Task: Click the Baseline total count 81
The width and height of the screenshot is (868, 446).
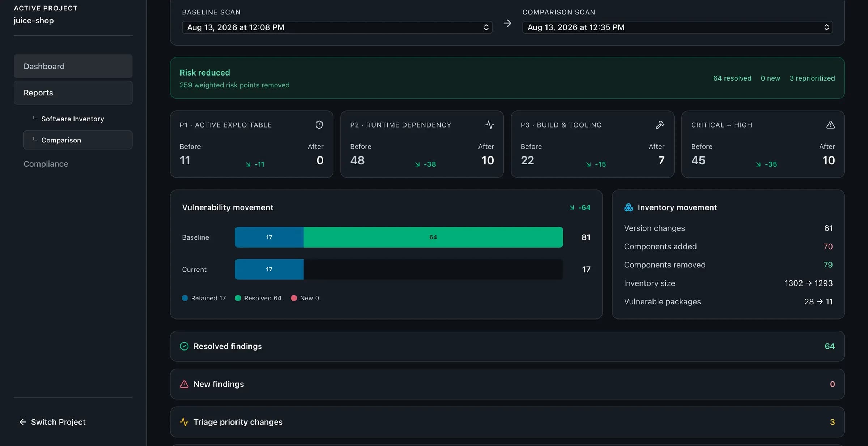Action: (x=586, y=237)
